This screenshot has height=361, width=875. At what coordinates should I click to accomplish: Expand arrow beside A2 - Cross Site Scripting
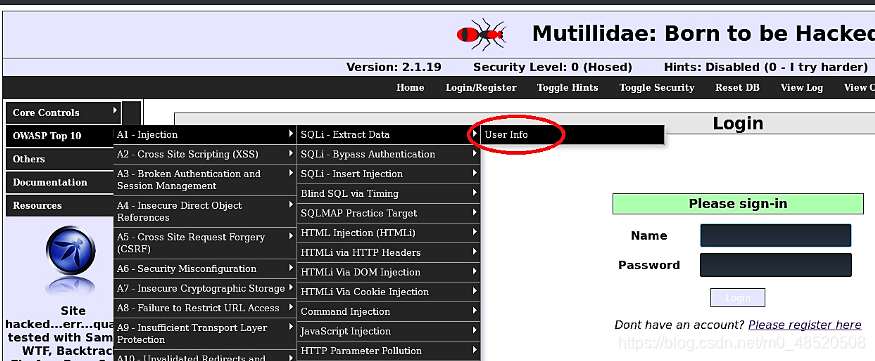(x=291, y=153)
